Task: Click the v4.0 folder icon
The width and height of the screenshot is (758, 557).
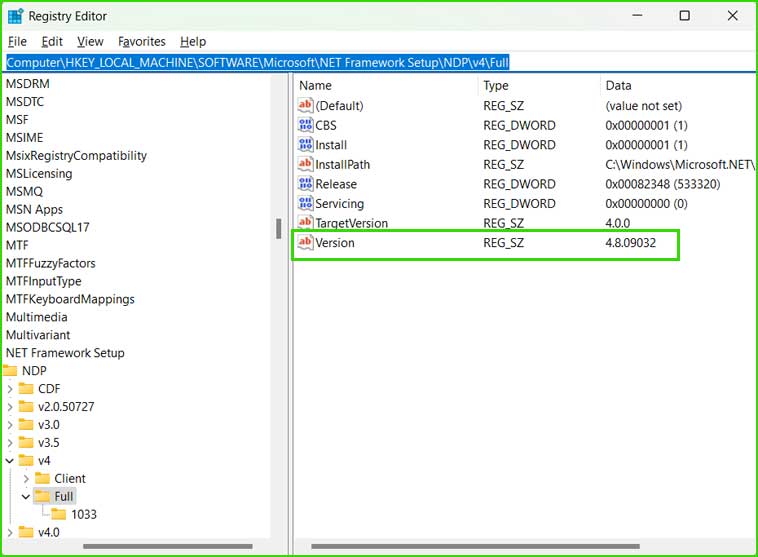Action: (x=26, y=532)
